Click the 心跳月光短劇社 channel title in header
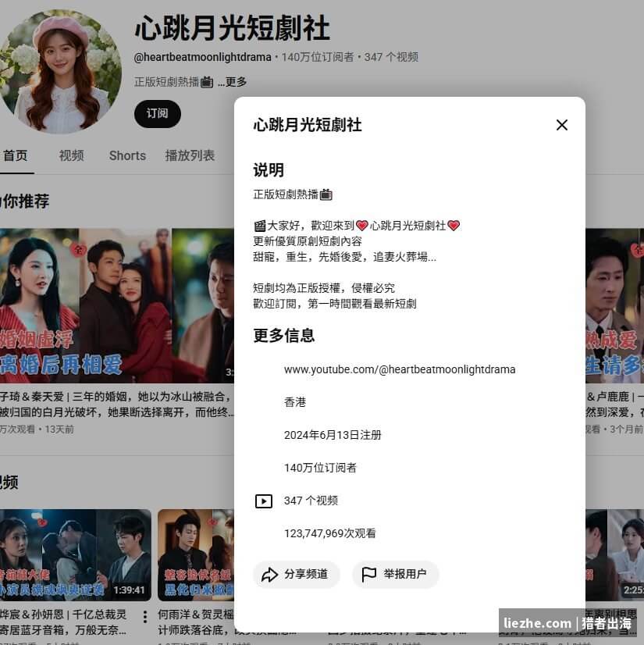This screenshot has width=644, height=645. tap(233, 28)
